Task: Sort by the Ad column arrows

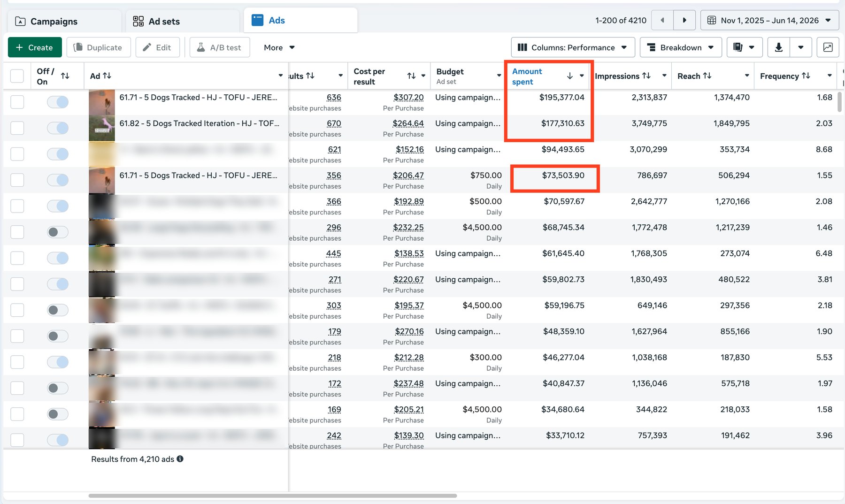Action: (107, 76)
